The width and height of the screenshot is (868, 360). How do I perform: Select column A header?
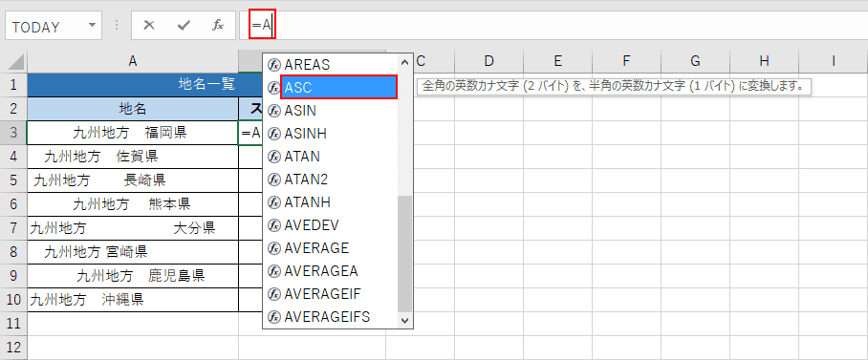(x=133, y=61)
